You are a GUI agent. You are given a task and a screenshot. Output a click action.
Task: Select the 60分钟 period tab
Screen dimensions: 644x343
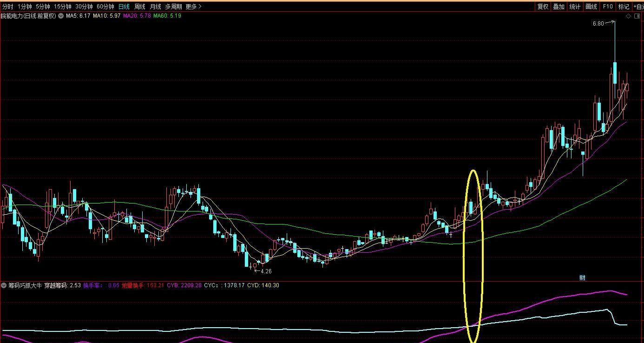point(105,7)
